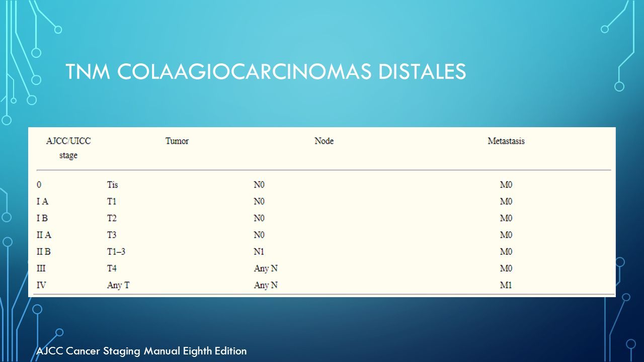Click Any N in the stage IV row
The width and height of the screenshot is (644, 362).
pos(266,285)
